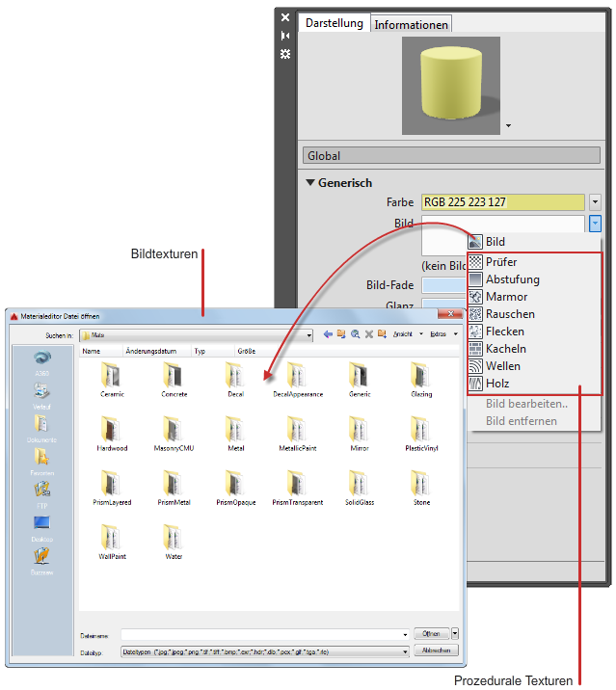Open palette properties gear icon
Image resolution: width=616 pixels, height=690 pixels.
click(x=285, y=54)
